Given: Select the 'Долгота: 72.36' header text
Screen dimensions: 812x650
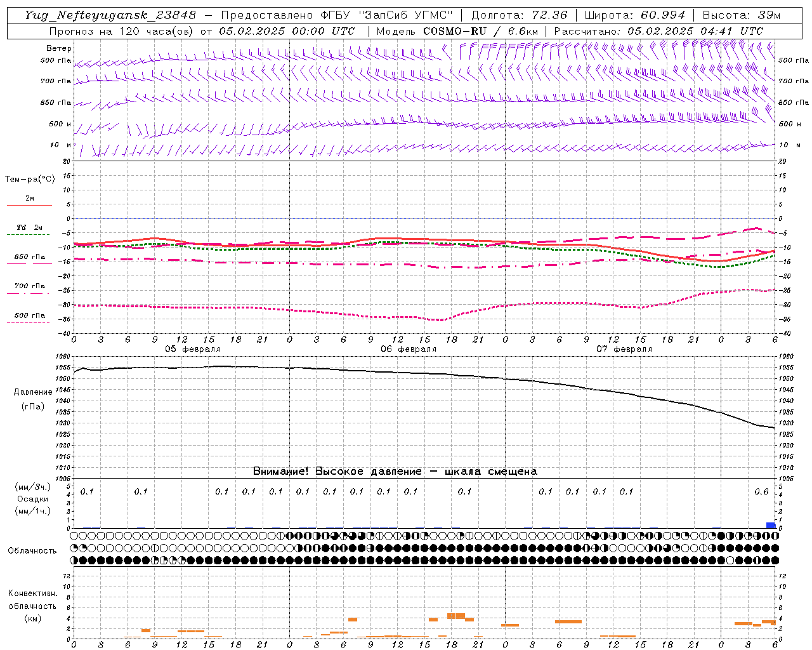Looking at the screenshot, I should (519, 15).
